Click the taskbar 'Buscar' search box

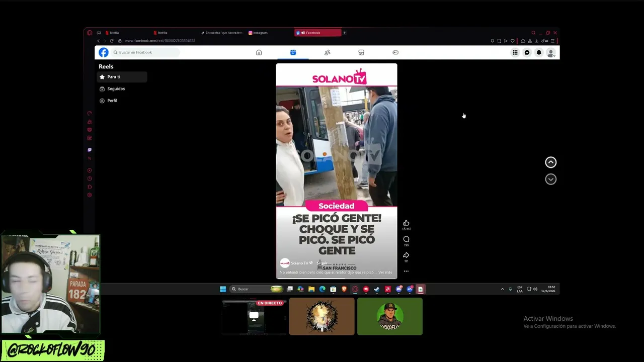[256, 289]
